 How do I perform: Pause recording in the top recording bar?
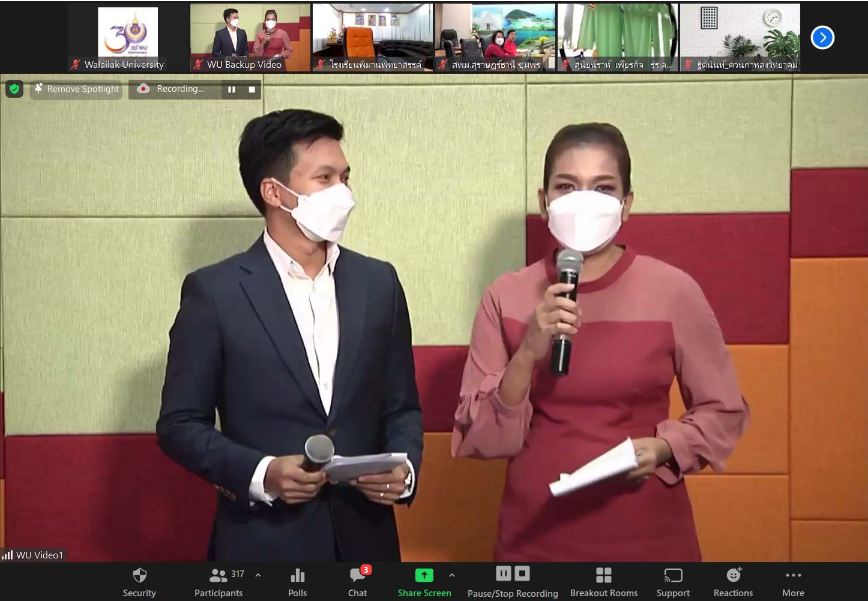point(232,89)
